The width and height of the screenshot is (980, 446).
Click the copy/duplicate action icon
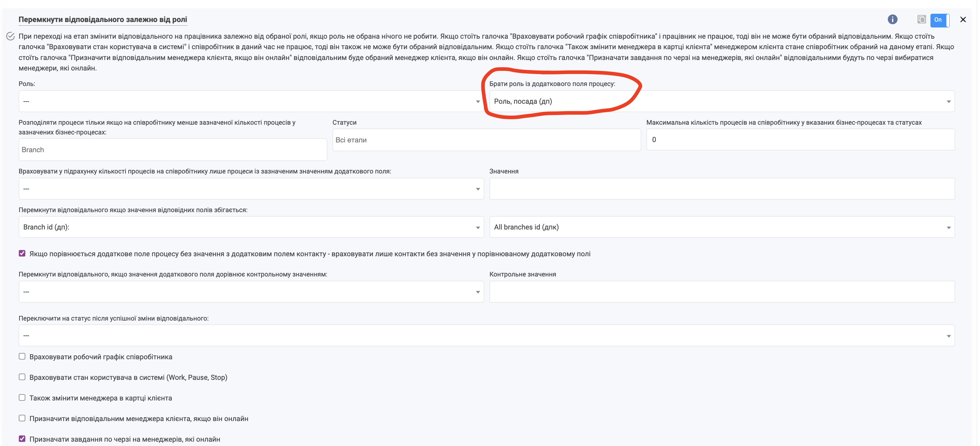click(x=921, y=20)
